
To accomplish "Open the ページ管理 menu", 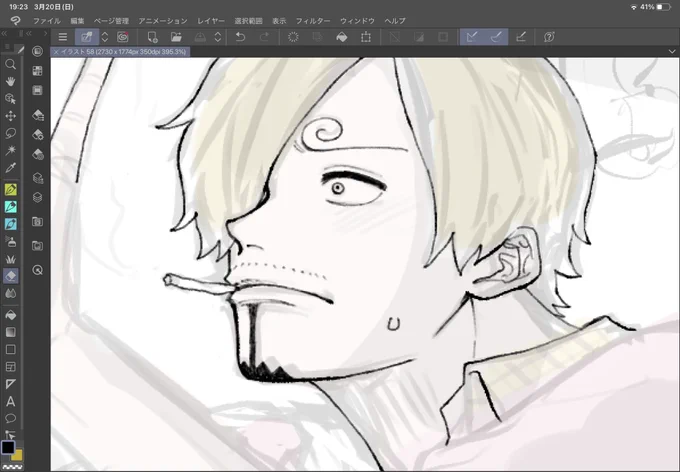I will click(x=111, y=21).
